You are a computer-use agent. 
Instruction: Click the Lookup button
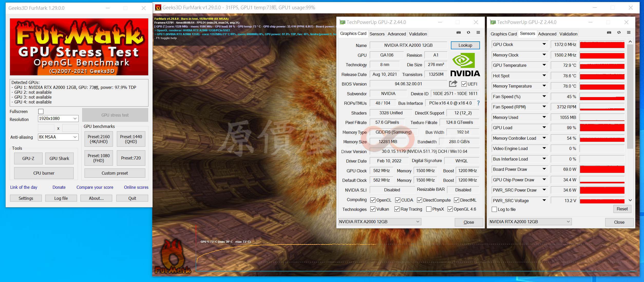click(465, 45)
